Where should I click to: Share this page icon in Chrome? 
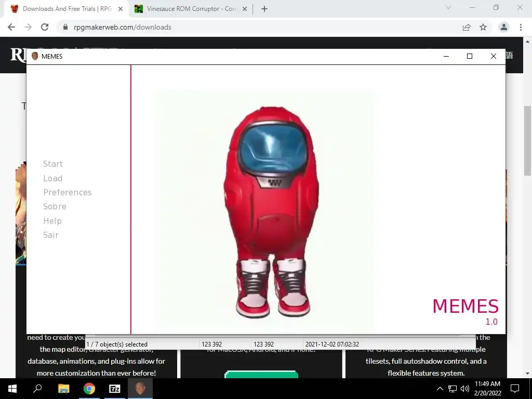[467, 28]
